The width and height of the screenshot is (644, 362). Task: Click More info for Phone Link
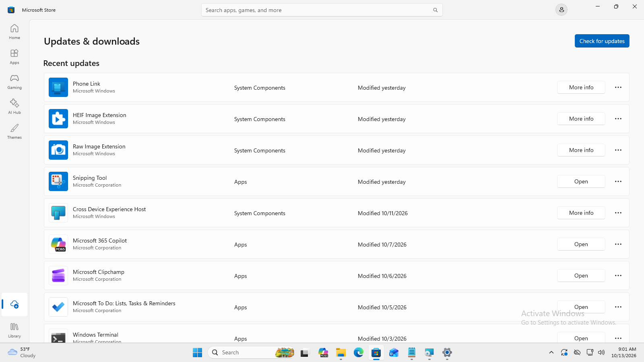(x=581, y=87)
